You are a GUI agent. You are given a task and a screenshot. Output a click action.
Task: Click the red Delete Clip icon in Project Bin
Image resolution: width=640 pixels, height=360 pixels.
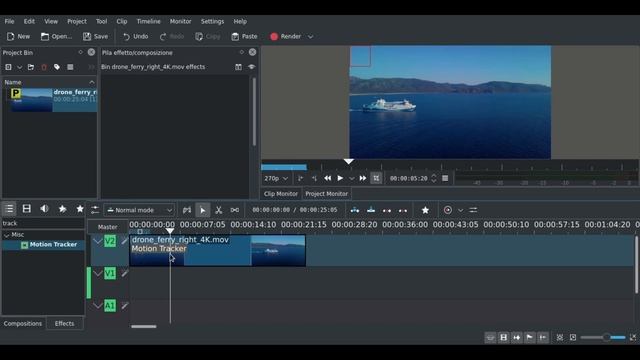tap(44, 67)
